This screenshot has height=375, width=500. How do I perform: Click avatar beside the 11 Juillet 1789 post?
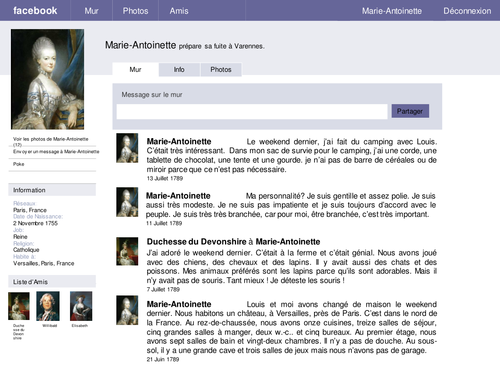[127, 202]
